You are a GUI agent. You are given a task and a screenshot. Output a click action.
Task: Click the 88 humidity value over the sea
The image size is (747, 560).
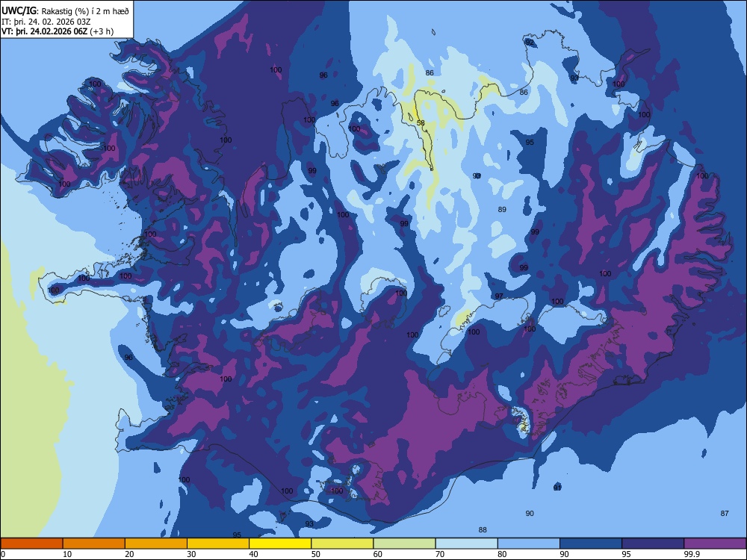click(483, 530)
